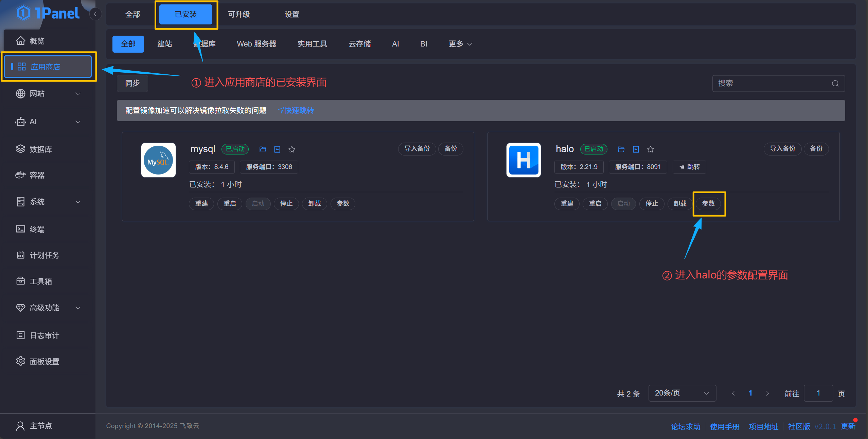868x439 pixels.
Task: Open 面板设置 in the sidebar
Action: 44,361
